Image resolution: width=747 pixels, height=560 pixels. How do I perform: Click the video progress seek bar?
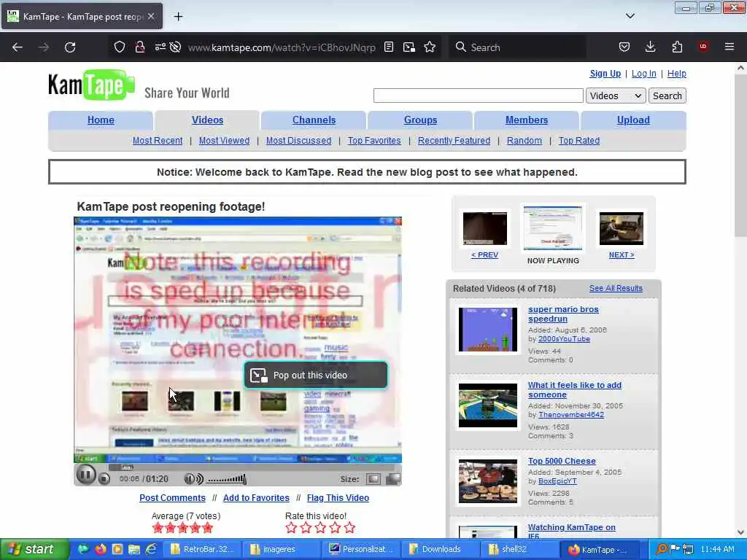click(x=252, y=467)
